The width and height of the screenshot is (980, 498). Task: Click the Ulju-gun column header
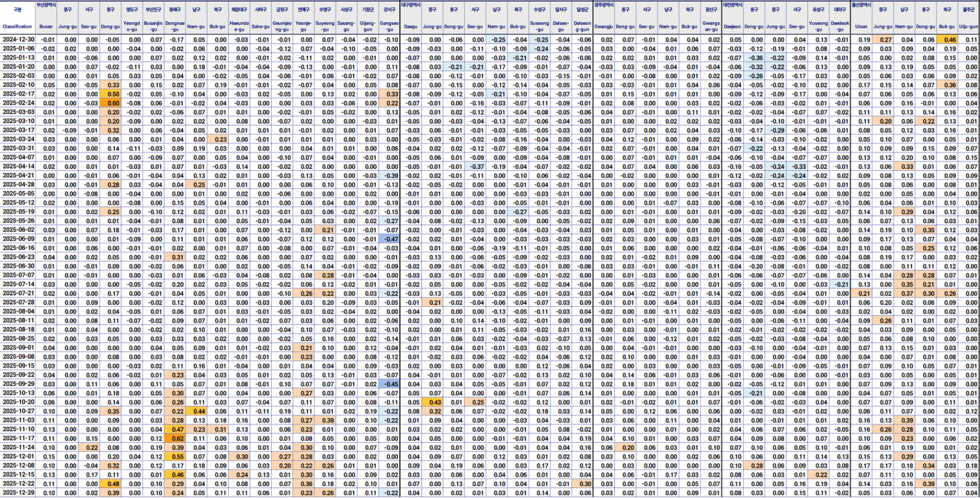tap(969, 27)
